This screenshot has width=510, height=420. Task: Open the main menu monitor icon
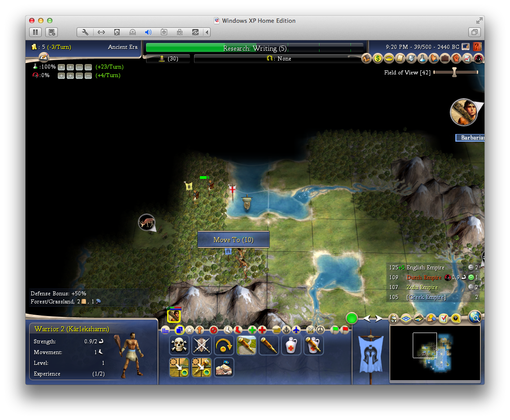[466, 47]
